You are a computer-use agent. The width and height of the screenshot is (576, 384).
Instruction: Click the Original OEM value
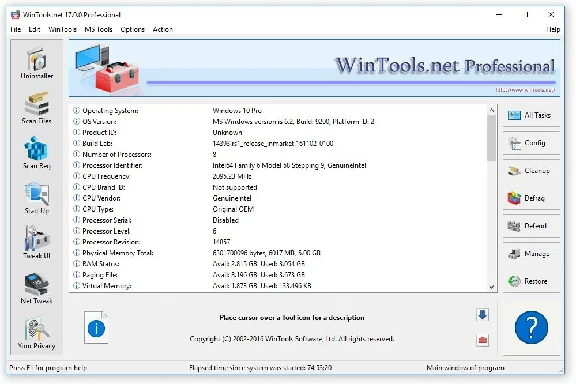click(233, 209)
